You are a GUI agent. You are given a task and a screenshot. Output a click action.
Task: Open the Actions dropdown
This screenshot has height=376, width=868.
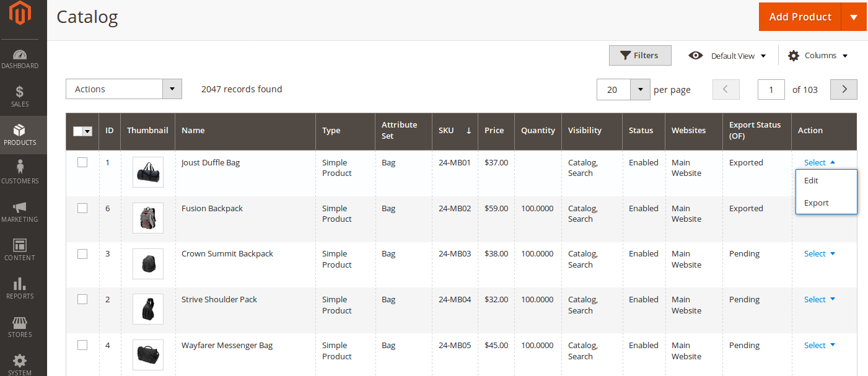click(123, 89)
